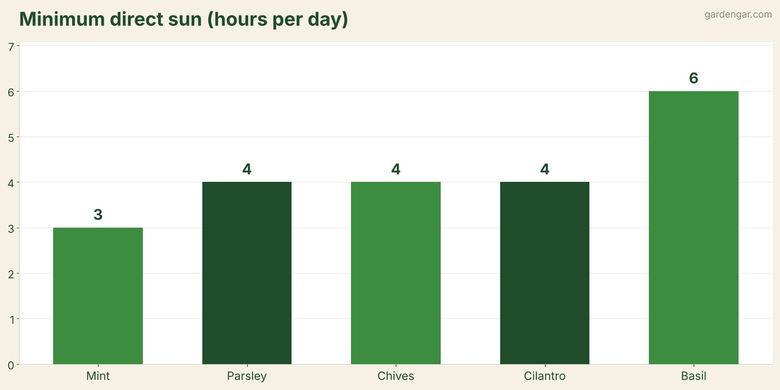
Task: Click the value label 4 above Chives
Action: click(396, 170)
